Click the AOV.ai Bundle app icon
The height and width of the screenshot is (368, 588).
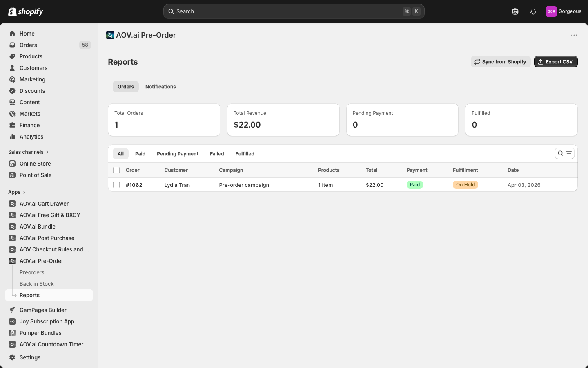pyautogui.click(x=12, y=227)
